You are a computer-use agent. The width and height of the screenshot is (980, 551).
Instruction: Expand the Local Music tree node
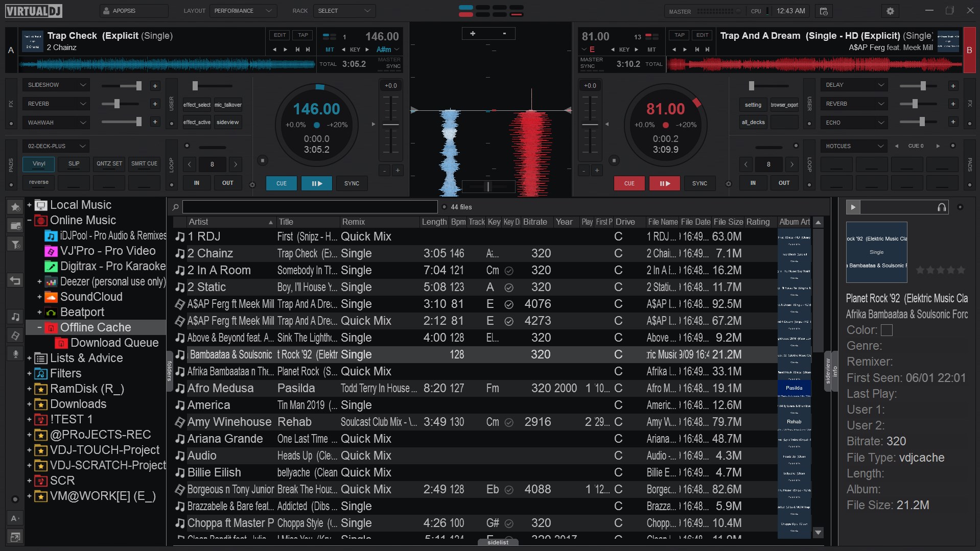click(x=29, y=205)
